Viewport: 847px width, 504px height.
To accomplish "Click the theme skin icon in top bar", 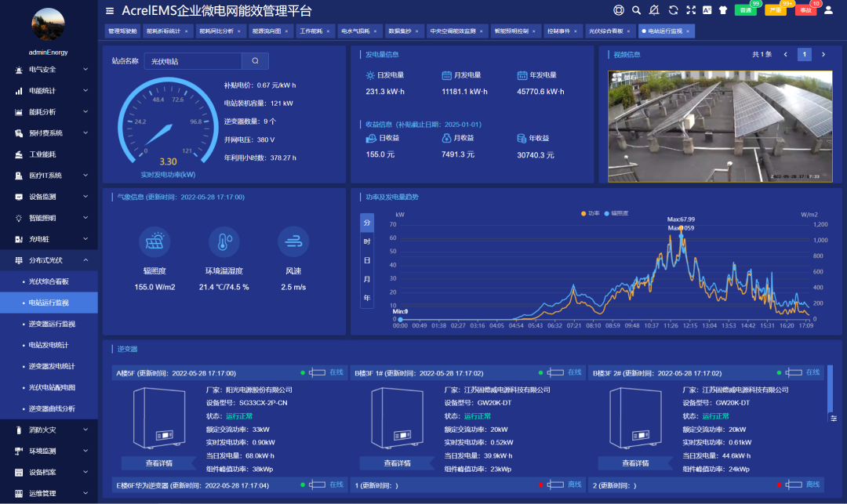I will tap(723, 10).
